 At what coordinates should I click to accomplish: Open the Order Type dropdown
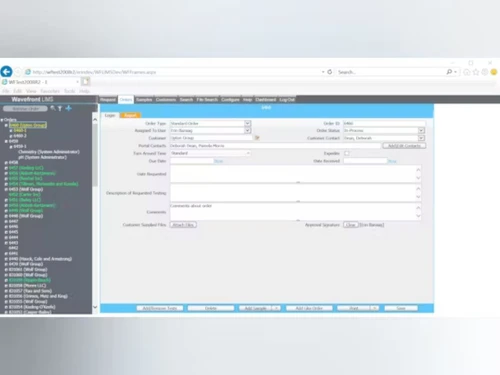(x=247, y=123)
